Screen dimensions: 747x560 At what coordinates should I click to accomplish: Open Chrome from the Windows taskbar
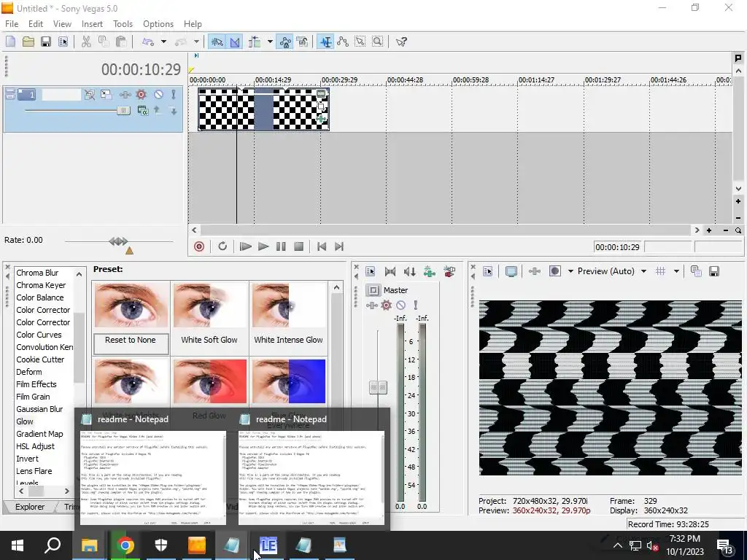125,545
